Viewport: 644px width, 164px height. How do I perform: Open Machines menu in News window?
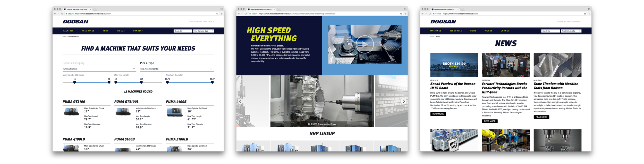click(x=436, y=31)
